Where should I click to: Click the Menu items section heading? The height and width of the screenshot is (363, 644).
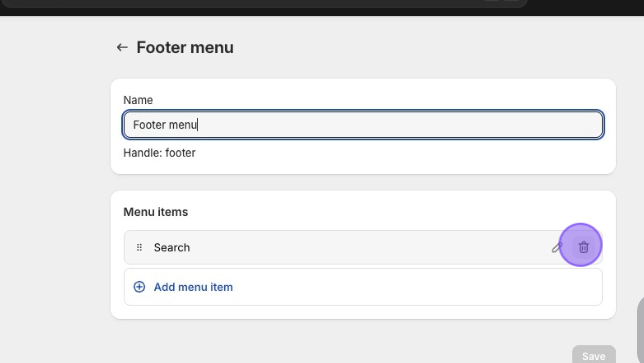(156, 212)
